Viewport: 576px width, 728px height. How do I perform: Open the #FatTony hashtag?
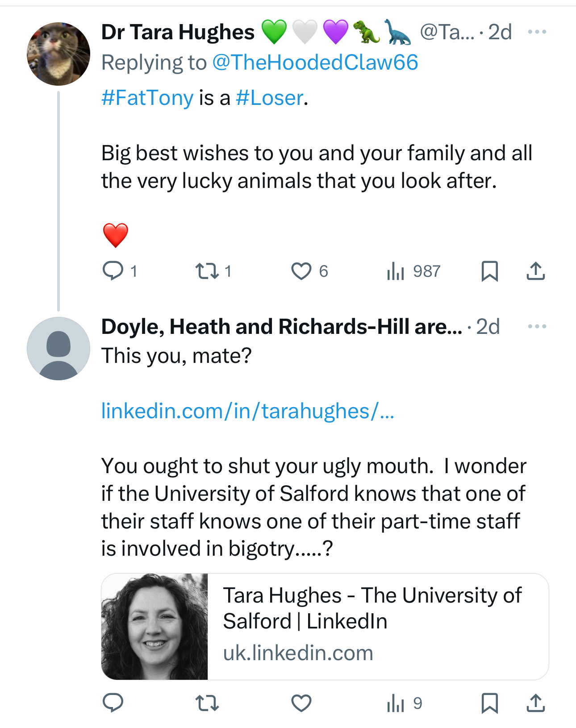click(147, 98)
